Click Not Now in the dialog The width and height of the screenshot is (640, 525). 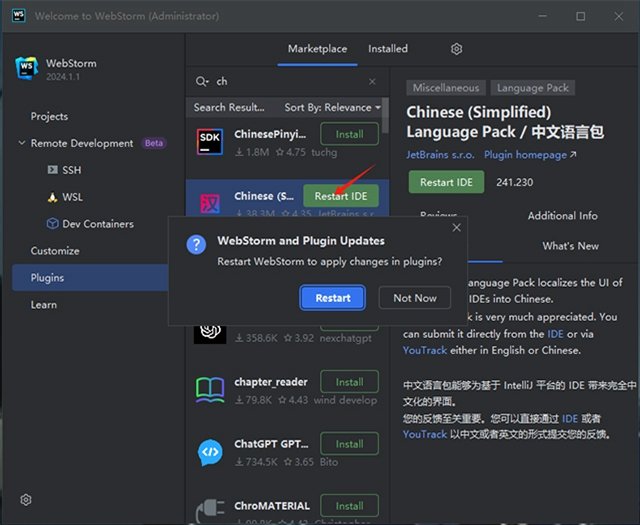tap(415, 298)
